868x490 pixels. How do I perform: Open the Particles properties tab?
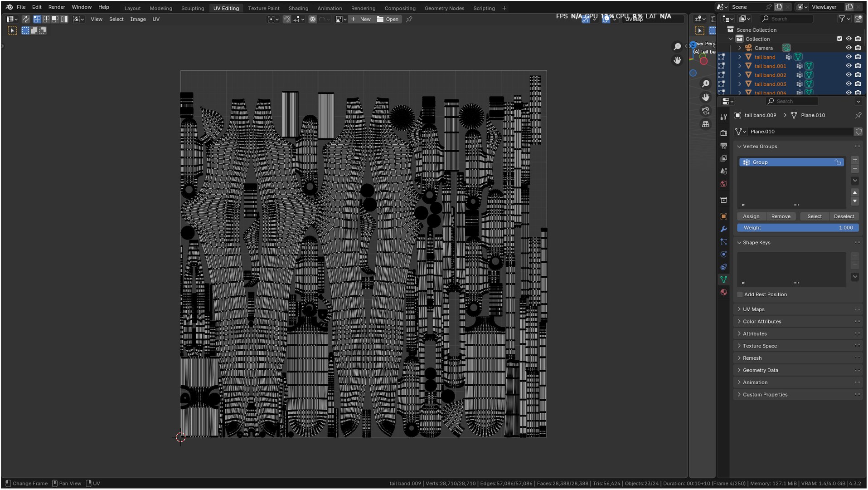coord(723,242)
